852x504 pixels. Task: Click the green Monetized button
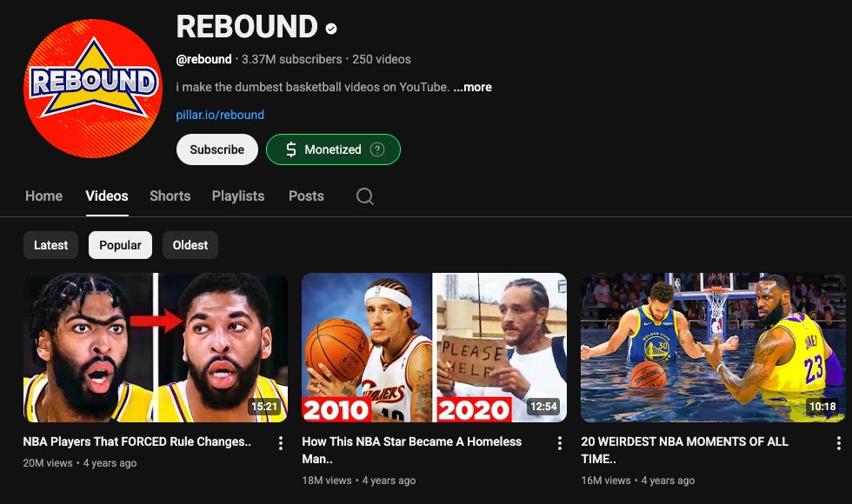click(x=333, y=149)
